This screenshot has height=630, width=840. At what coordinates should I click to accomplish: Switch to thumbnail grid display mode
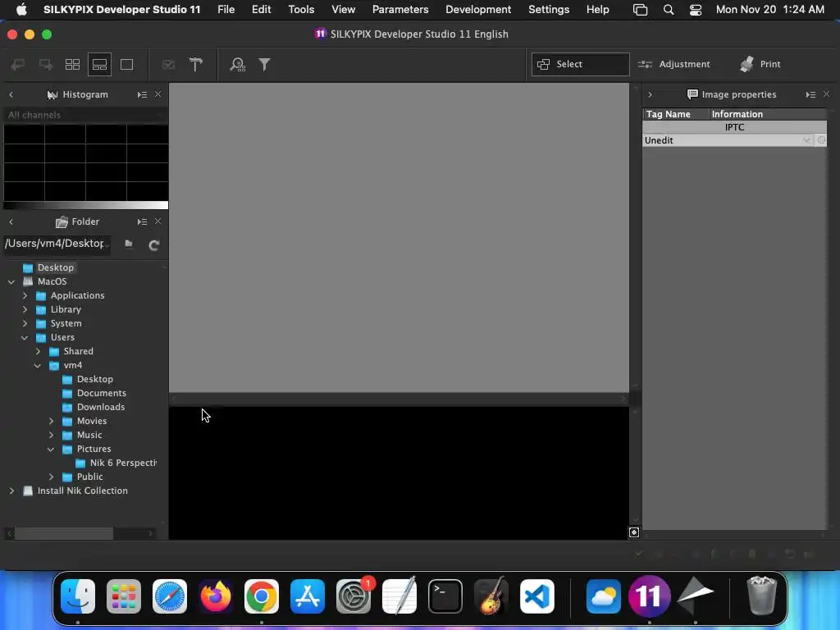pos(72,64)
